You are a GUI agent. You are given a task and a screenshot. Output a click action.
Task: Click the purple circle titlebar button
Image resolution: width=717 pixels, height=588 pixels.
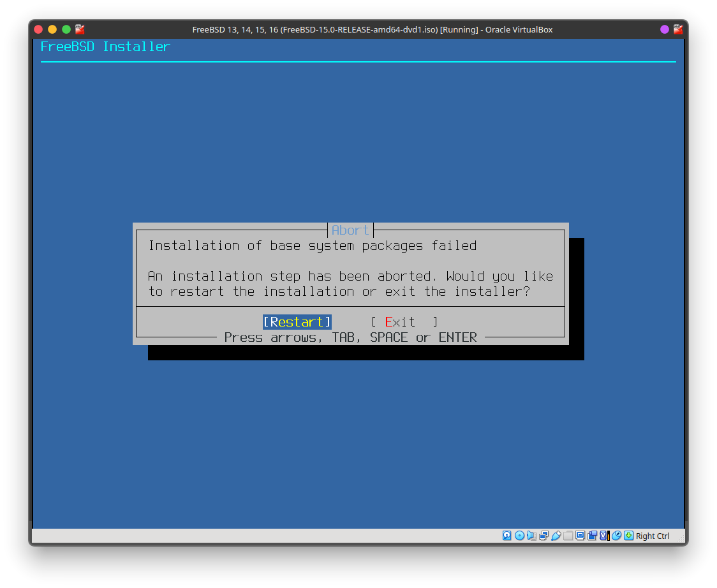tap(664, 29)
